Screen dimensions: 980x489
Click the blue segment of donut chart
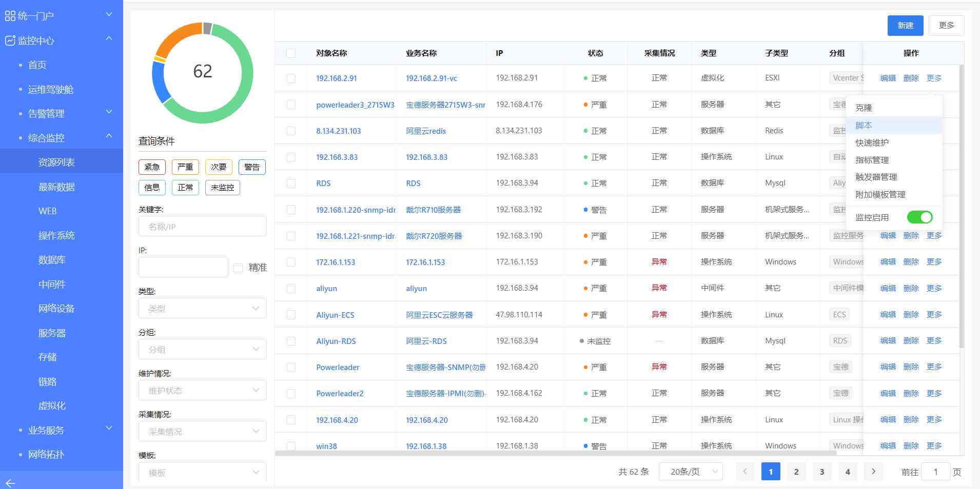(161, 82)
